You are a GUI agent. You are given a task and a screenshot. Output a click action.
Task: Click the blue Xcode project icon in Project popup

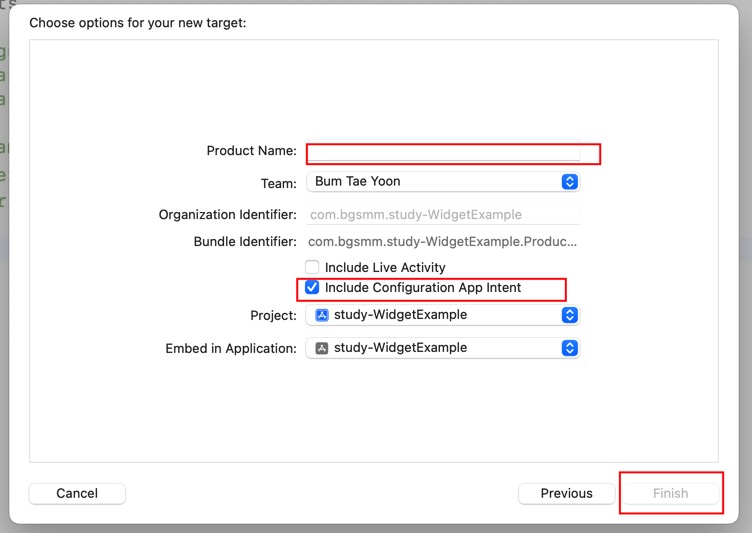click(x=322, y=315)
